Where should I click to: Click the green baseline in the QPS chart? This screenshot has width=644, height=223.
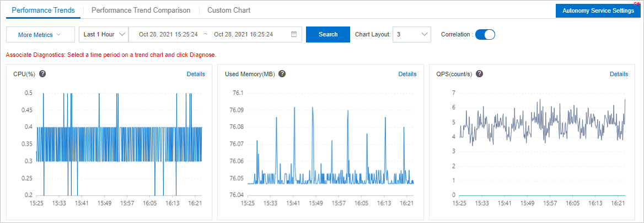click(542, 195)
